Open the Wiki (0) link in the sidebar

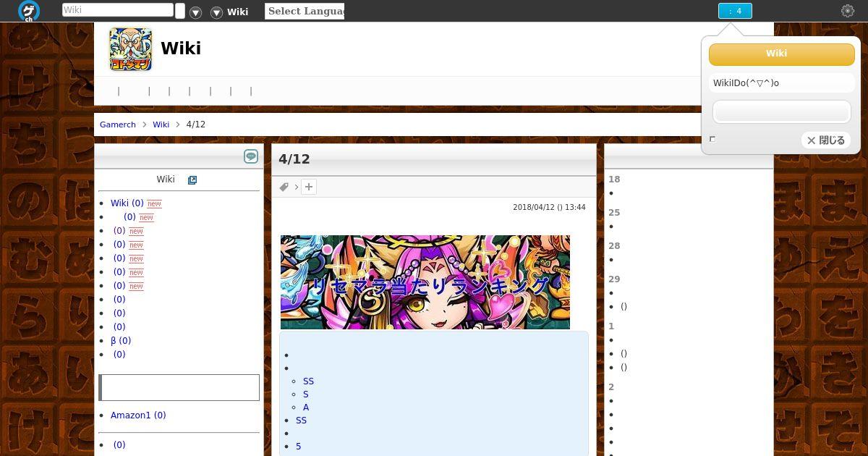127,203
